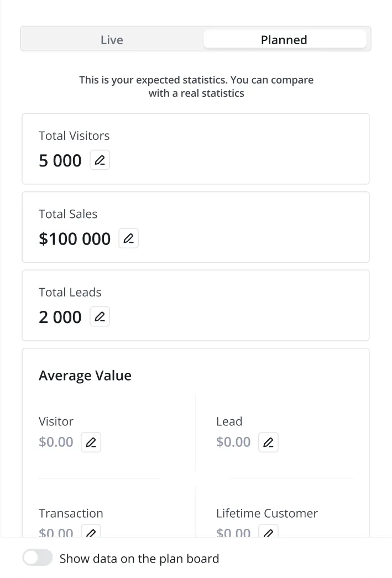392x578 pixels.
Task: Click the Total Sales label
Action: [68, 214]
